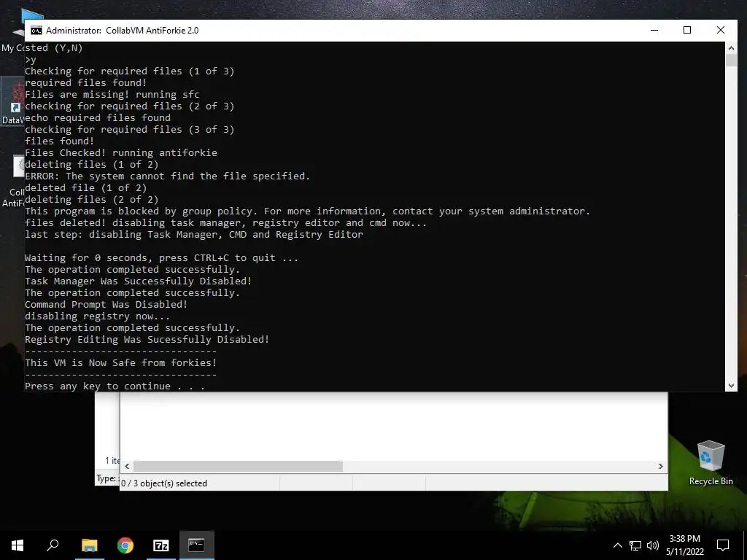Open clock showing 3:38 PM

coord(684,545)
